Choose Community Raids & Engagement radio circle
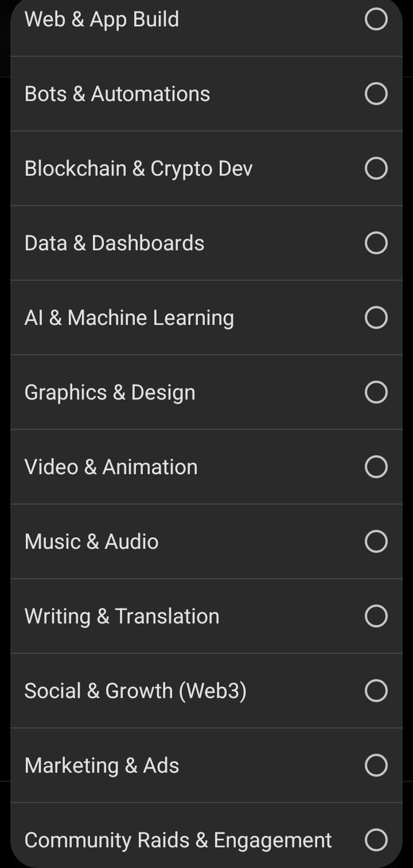 [376, 840]
